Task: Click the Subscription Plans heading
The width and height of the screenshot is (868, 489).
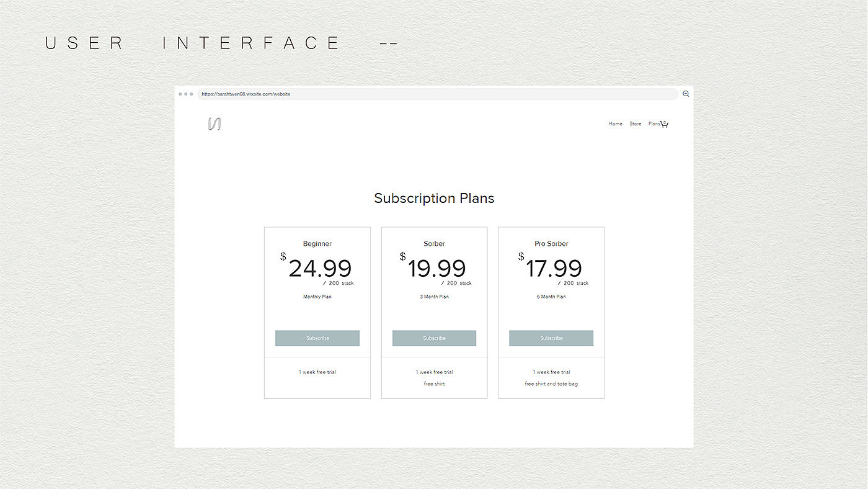Action: (434, 199)
